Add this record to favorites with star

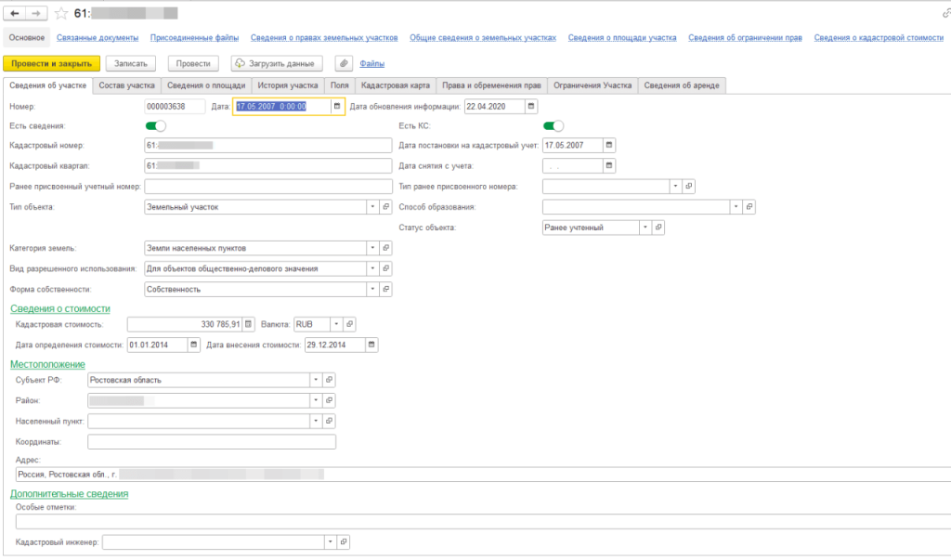coord(61,14)
